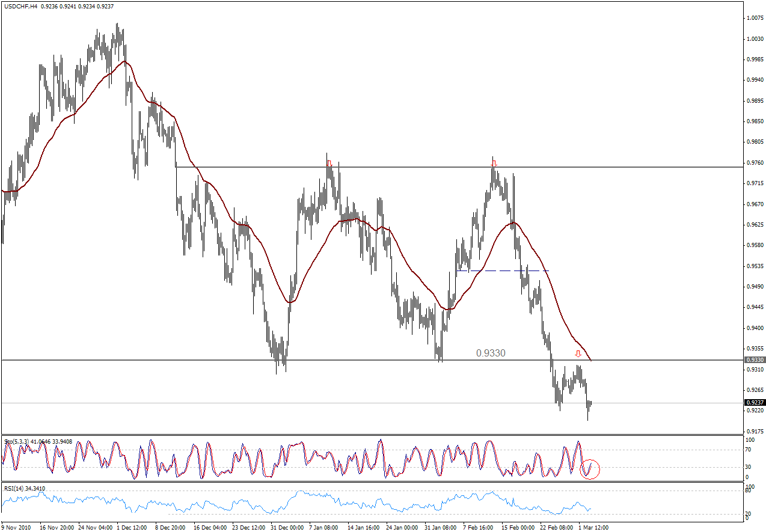Click the 0.9490 price label on the axis
766x532 pixels.
(x=755, y=287)
